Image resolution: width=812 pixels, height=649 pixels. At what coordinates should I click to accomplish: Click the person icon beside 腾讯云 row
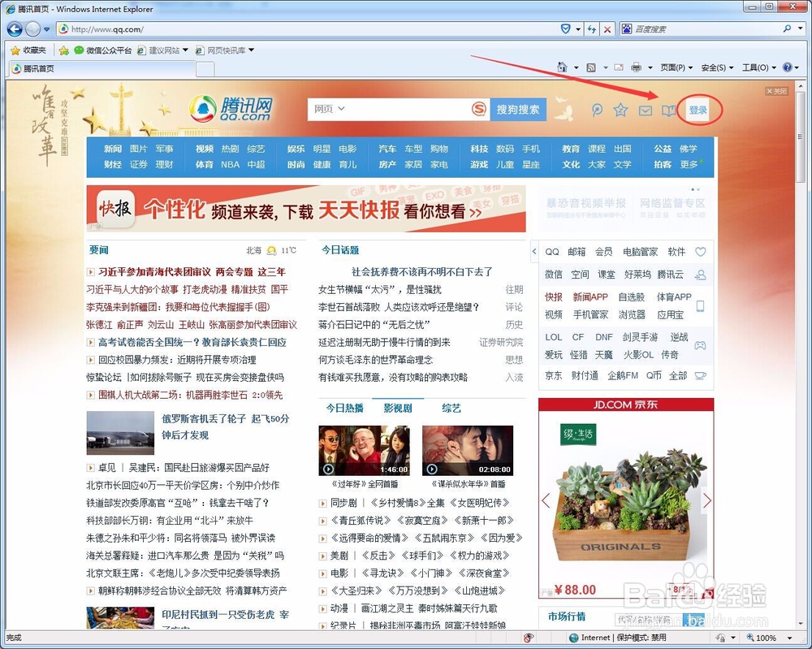[701, 275]
